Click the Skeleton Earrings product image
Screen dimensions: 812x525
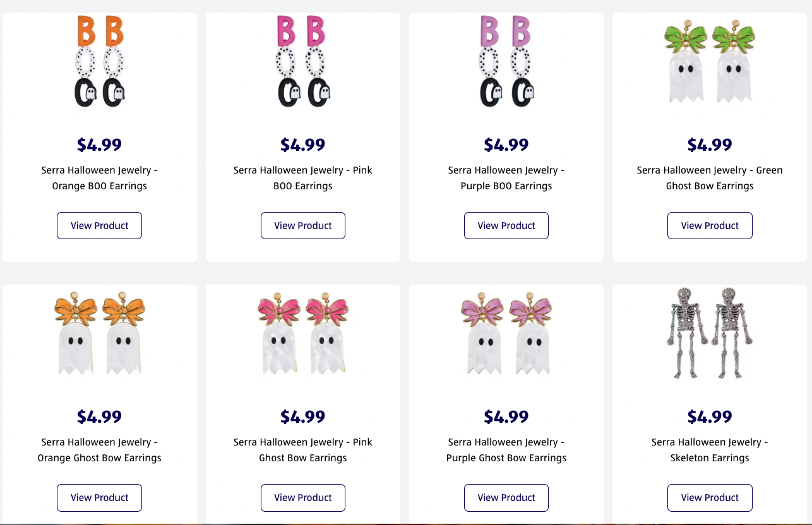710,333
